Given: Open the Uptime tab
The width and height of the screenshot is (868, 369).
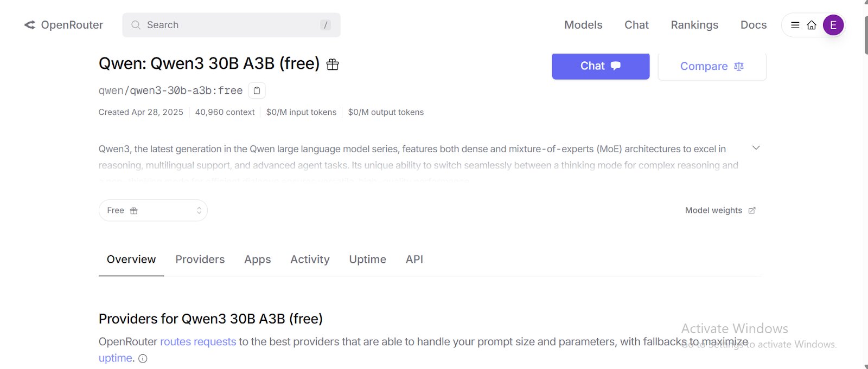Looking at the screenshot, I should pos(368,260).
